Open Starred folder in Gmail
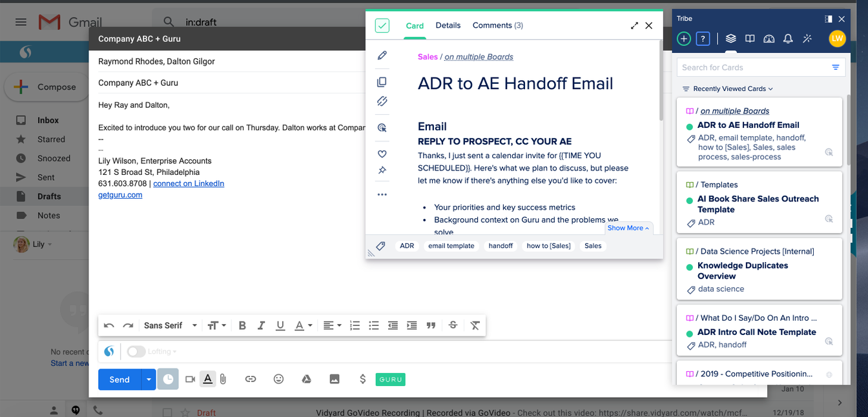 click(x=51, y=139)
